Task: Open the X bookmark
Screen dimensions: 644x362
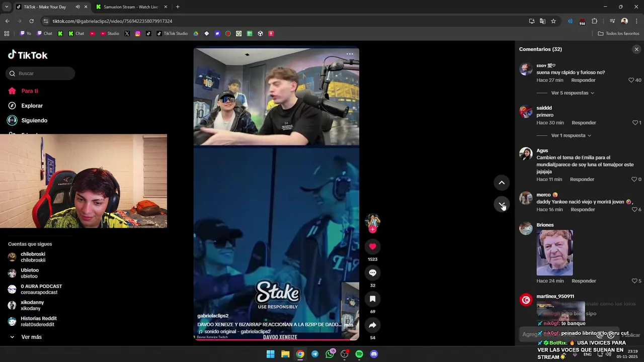Action: click(127, 34)
